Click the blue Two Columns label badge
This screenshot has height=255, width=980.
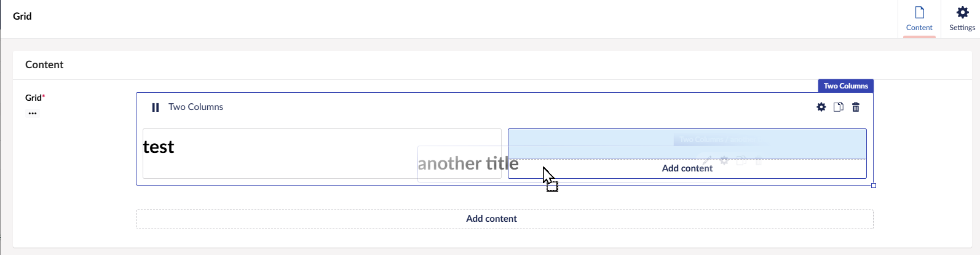[x=845, y=86]
